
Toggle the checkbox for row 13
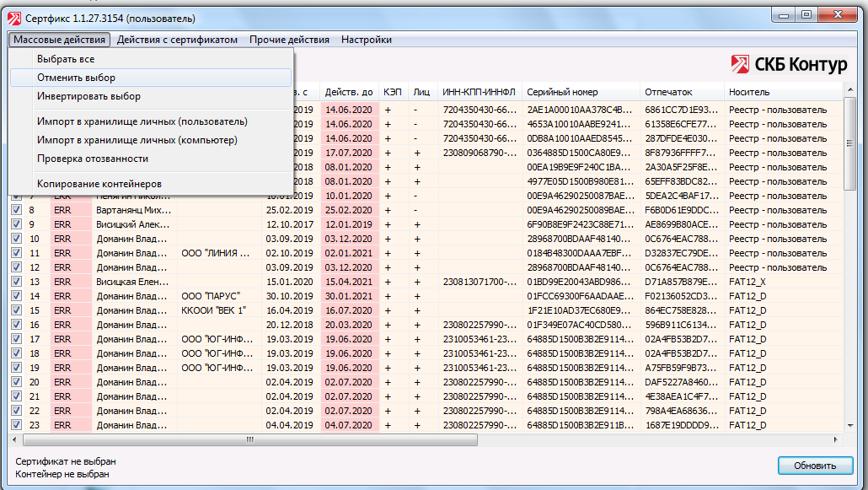17,282
